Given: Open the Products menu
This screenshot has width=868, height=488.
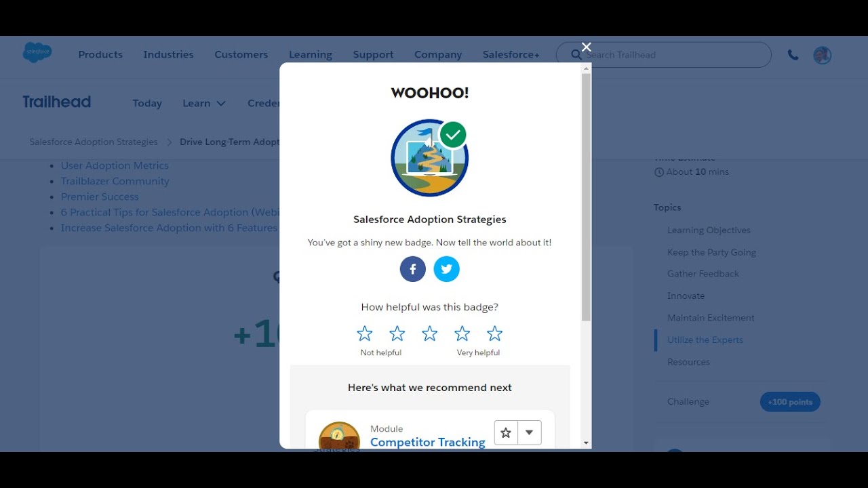Looking at the screenshot, I should (100, 54).
